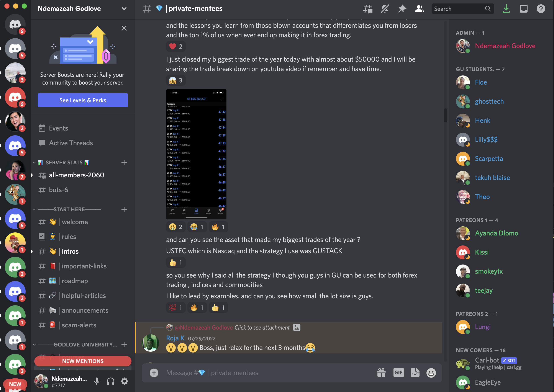This screenshot has height=392, width=554.
Task: Click the GIF button in message bar
Action: tap(398, 373)
